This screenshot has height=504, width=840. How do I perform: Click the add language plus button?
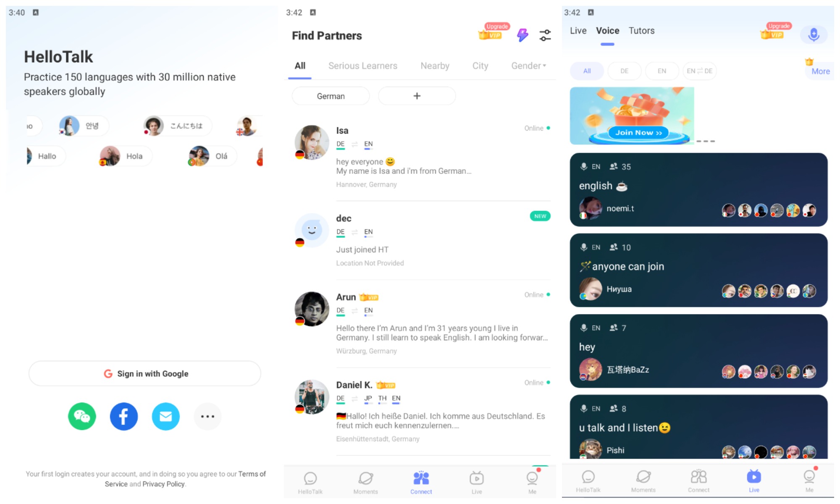point(416,95)
